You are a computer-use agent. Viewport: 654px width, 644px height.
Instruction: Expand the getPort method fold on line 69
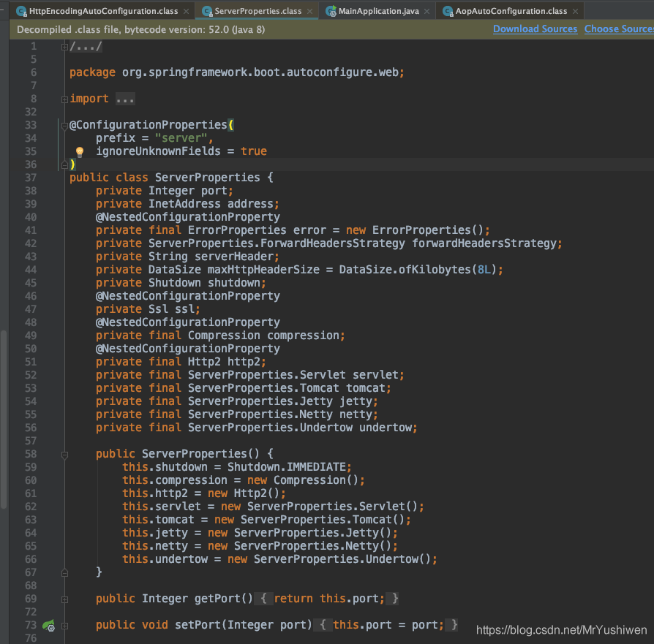[x=64, y=600]
